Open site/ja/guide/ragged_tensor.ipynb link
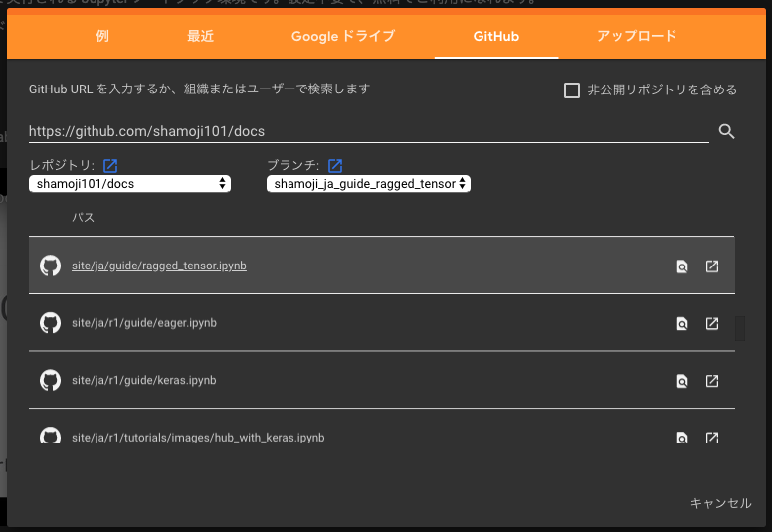 (159, 266)
